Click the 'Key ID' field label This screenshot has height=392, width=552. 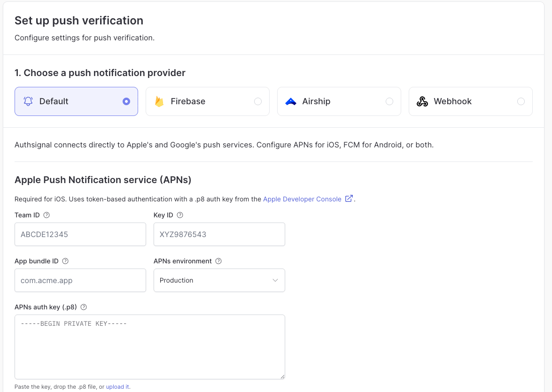pos(163,215)
